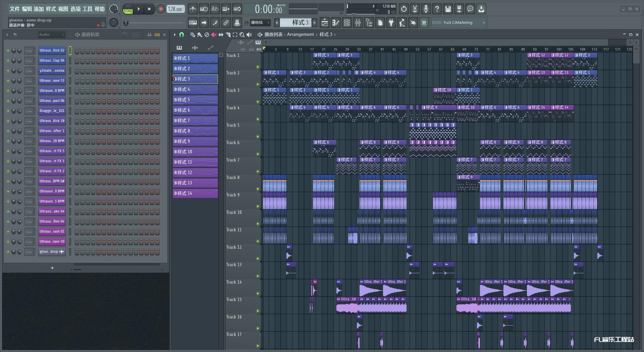This screenshot has height=352, width=644.
Task: Select the slice tool in playlist toolbar
Action: tap(228, 35)
